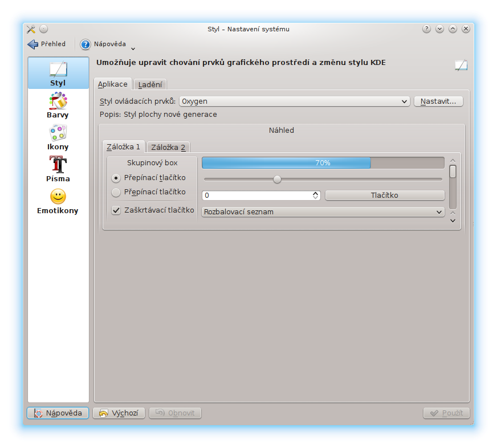Screen dimensions: 497x448
Task: Click the preview scrollbar down arrow
Action: click(453, 221)
